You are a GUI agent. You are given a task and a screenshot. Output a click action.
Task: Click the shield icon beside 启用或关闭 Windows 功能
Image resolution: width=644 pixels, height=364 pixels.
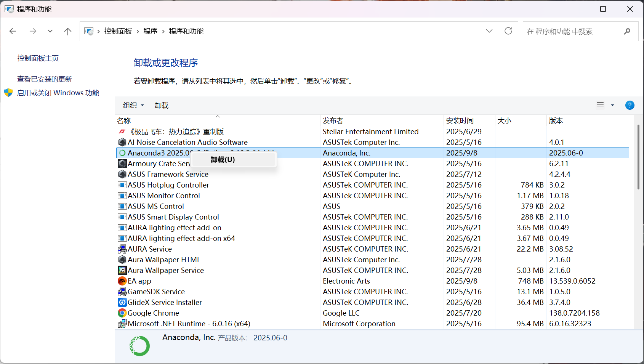8,93
